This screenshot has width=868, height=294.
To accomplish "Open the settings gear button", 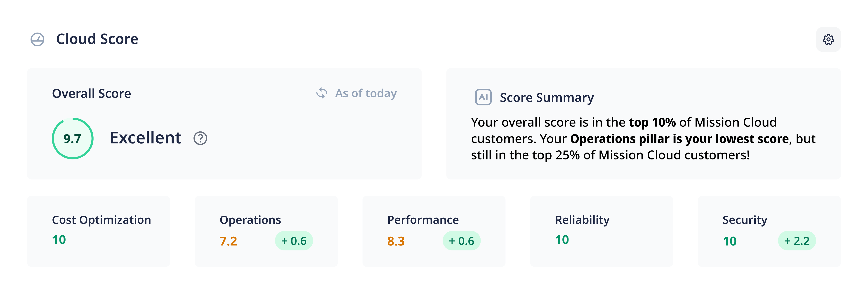I will click(828, 39).
